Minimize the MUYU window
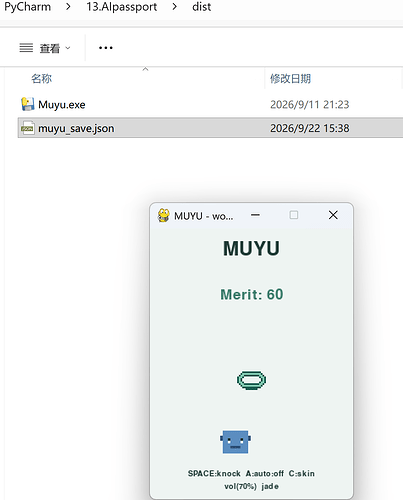The width and height of the screenshot is (403, 500). pyautogui.click(x=255, y=215)
